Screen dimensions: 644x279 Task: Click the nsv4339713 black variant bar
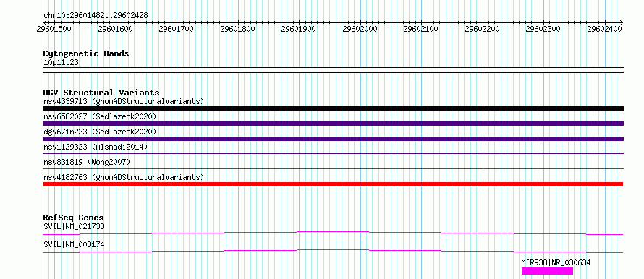tap(333, 108)
